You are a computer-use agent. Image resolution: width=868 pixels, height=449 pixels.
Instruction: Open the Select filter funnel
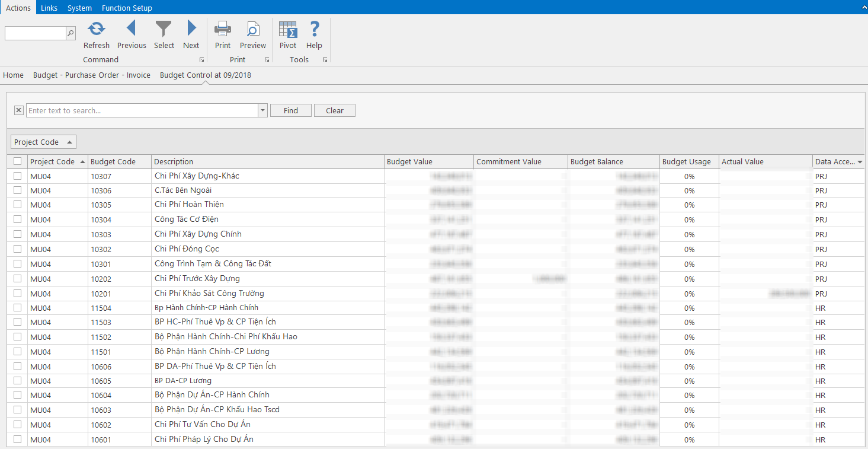[164, 28]
